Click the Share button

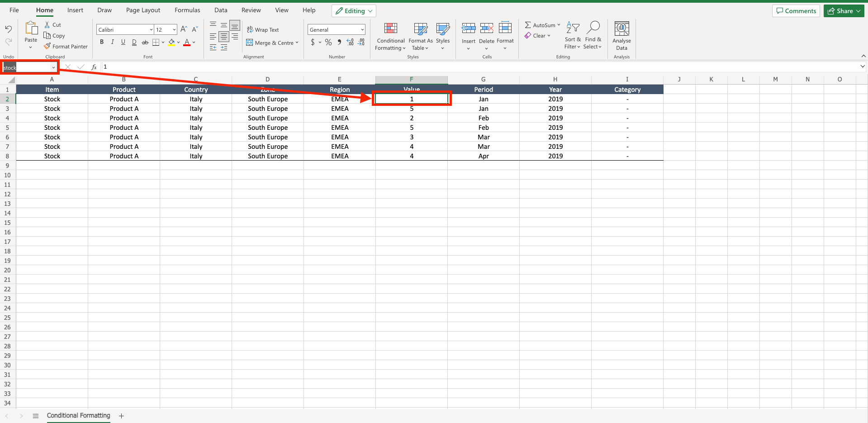(x=843, y=10)
